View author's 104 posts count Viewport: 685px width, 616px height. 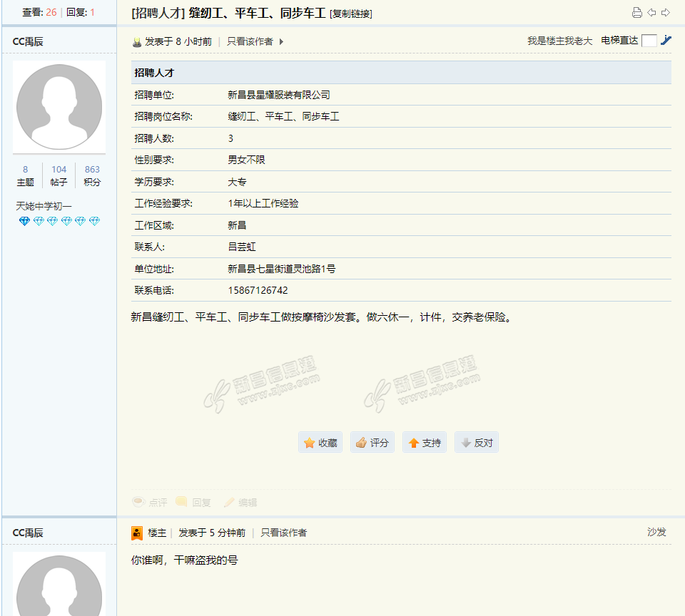pyautogui.click(x=59, y=175)
